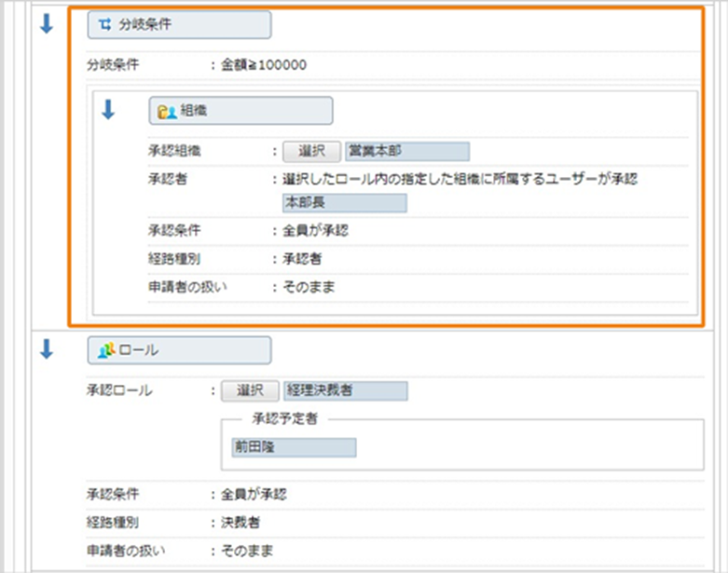Click the role icon in the ロール header
The image size is (728, 573).
(105, 350)
